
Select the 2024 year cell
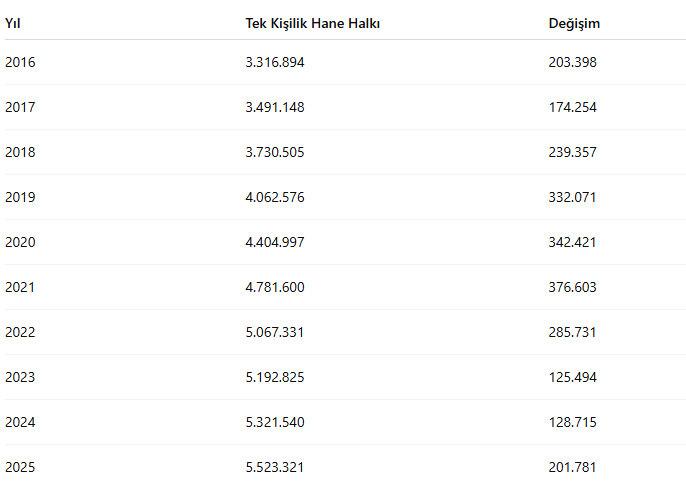coord(20,422)
